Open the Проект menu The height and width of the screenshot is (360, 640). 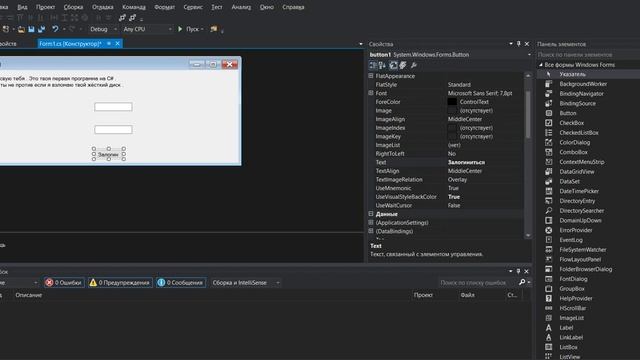click(45, 7)
